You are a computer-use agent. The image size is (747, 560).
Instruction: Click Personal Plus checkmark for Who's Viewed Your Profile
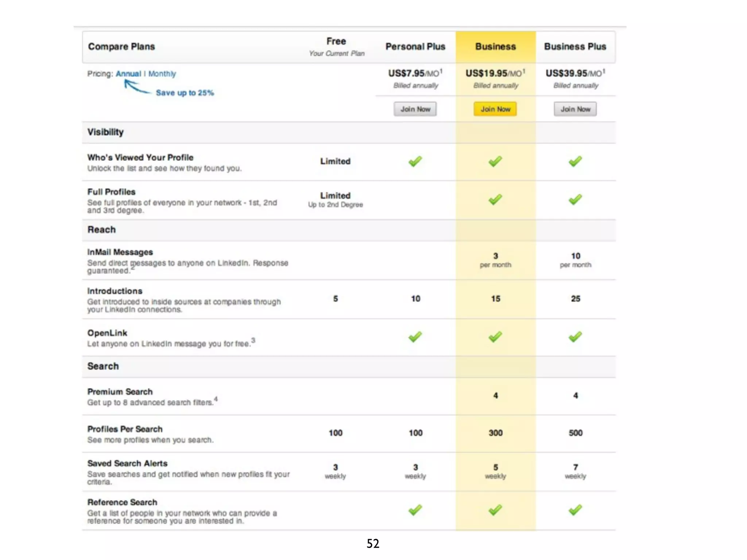(415, 161)
